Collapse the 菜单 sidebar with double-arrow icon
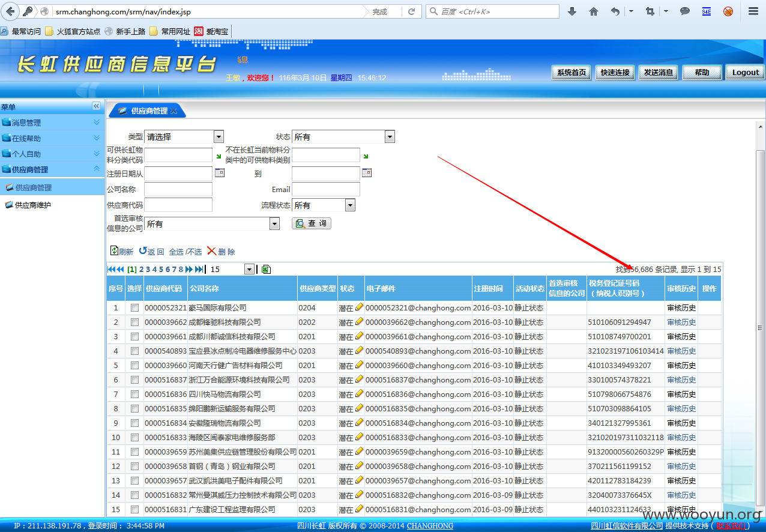This screenshot has width=766, height=532. [x=96, y=106]
